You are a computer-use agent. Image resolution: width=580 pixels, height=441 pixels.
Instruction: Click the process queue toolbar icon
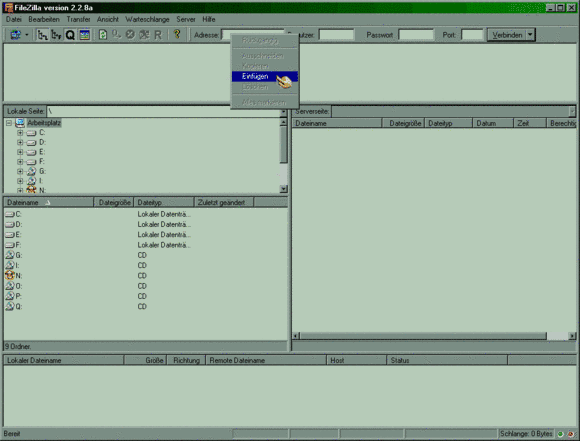[x=117, y=35]
